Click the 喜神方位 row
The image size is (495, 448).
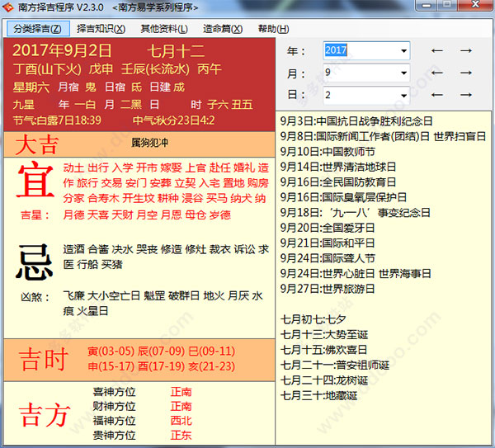click(x=143, y=392)
